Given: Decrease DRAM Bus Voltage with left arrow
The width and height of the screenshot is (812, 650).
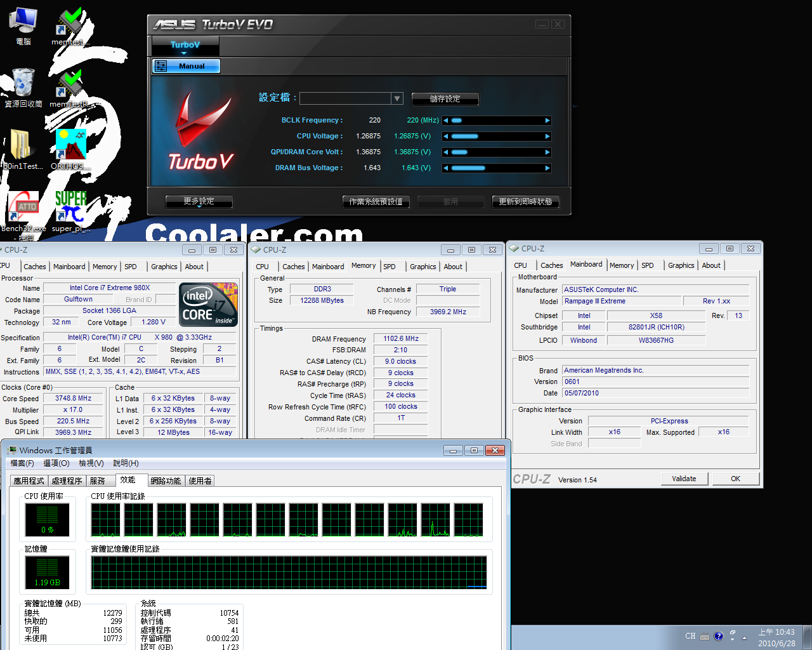Looking at the screenshot, I should pyautogui.click(x=446, y=168).
